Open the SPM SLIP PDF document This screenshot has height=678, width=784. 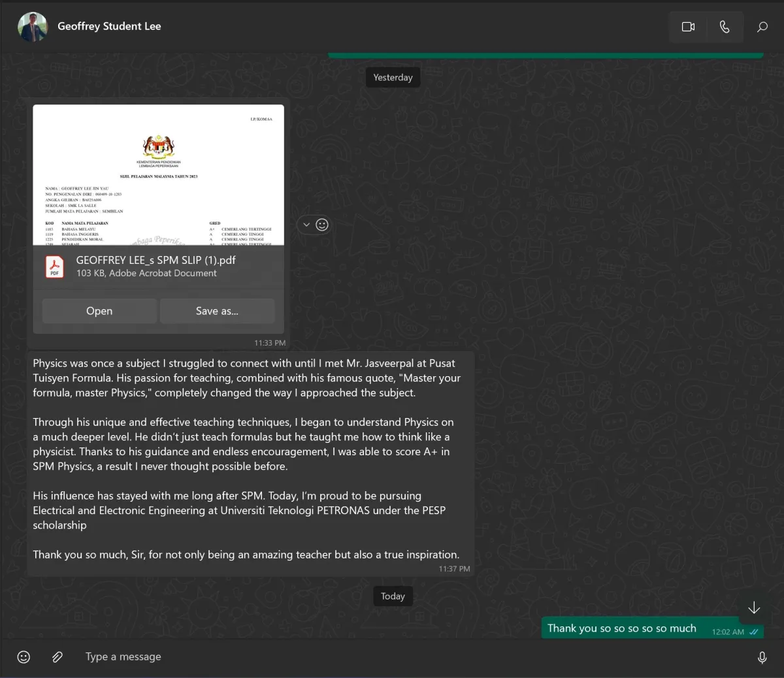pos(99,311)
